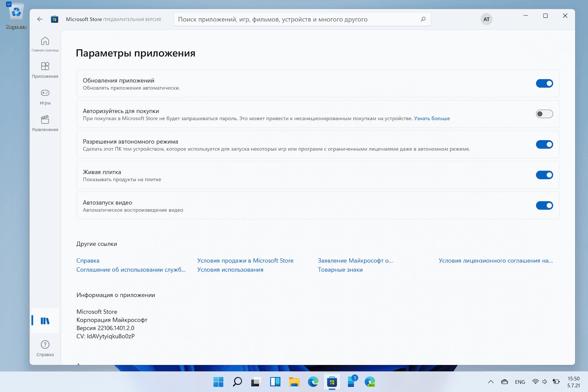588x392 pixels.
Task: Open the Entertainment section in the sidebar
Action: [x=45, y=123]
